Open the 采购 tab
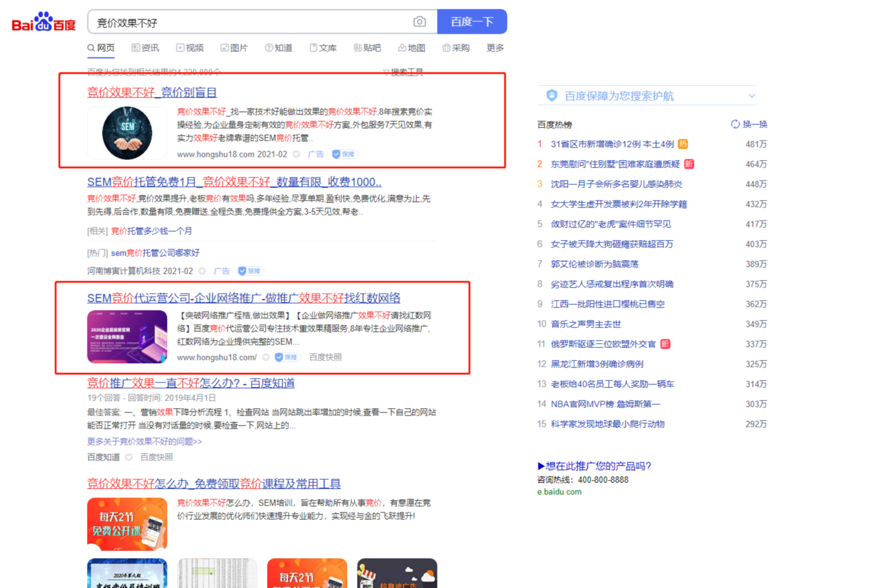This screenshot has width=882, height=588. tap(456, 48)
